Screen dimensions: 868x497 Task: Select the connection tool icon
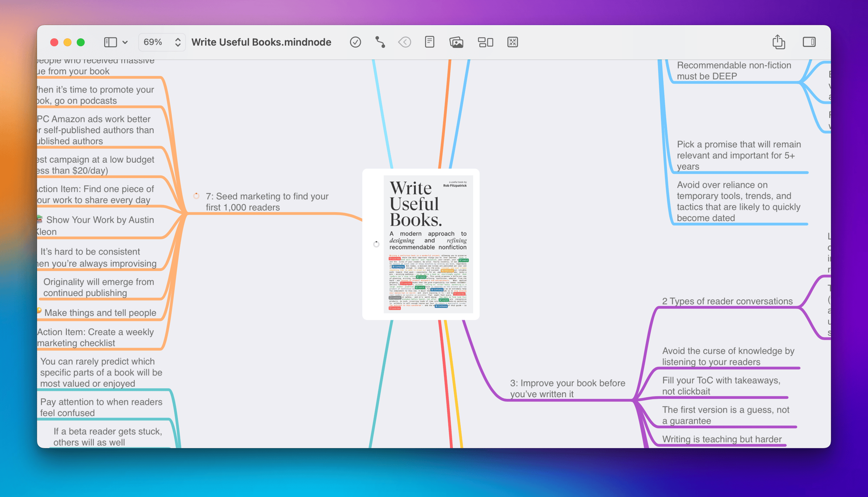(x=380, y=42)
